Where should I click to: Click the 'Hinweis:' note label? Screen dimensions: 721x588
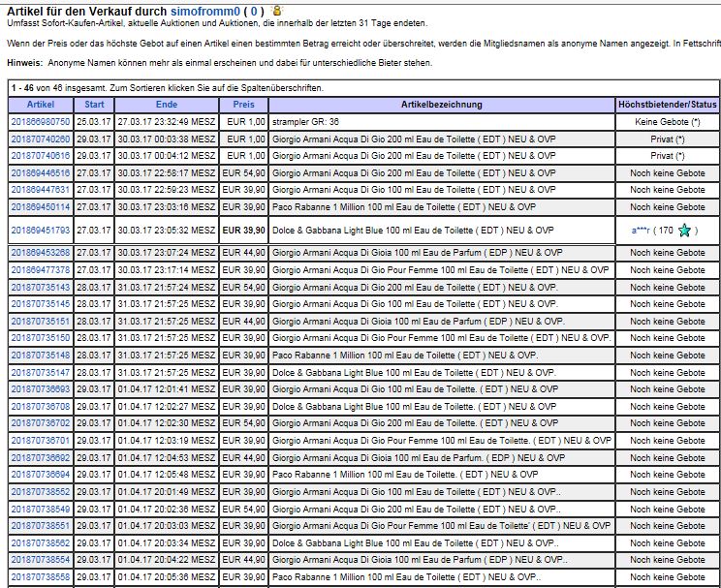click(x=25, y=63)
